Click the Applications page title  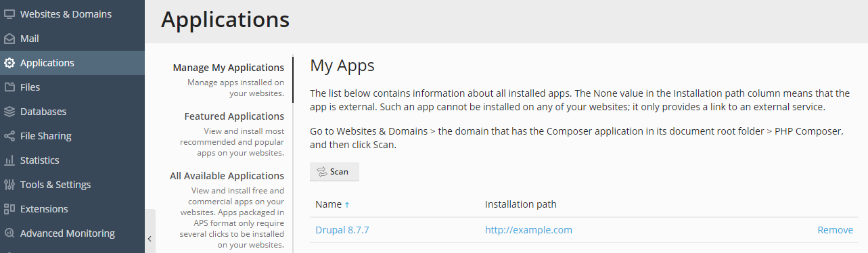pyautogui.click(x=225, y=20)
